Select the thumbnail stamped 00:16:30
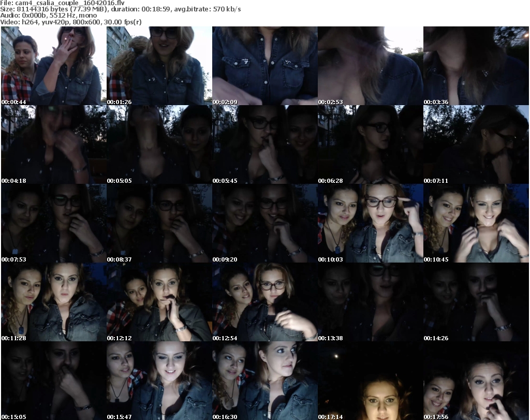The image size is (530, 420). tap(264, 381)
